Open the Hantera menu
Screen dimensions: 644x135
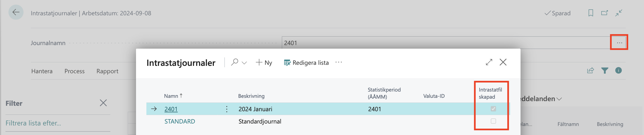tap(42, 71)
